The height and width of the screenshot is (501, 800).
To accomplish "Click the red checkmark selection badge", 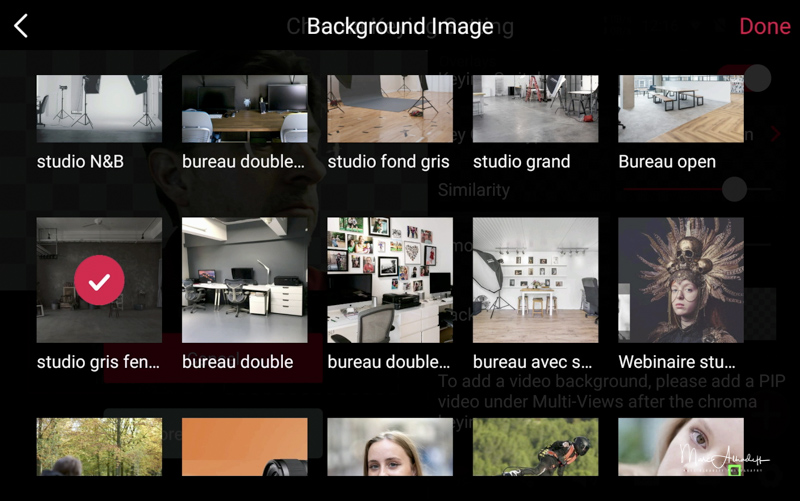I will pos(99,282).
